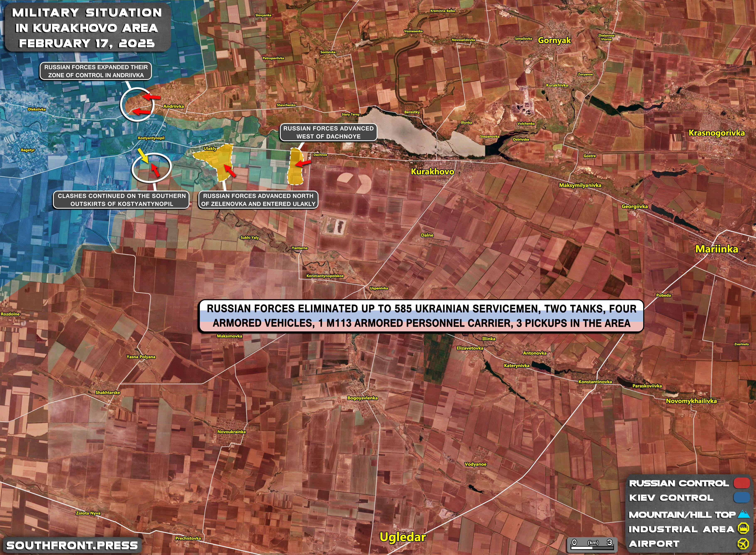Click the eliminated servicemen summary banner
This screenshot has width=756, height=555.
(421, 316)
